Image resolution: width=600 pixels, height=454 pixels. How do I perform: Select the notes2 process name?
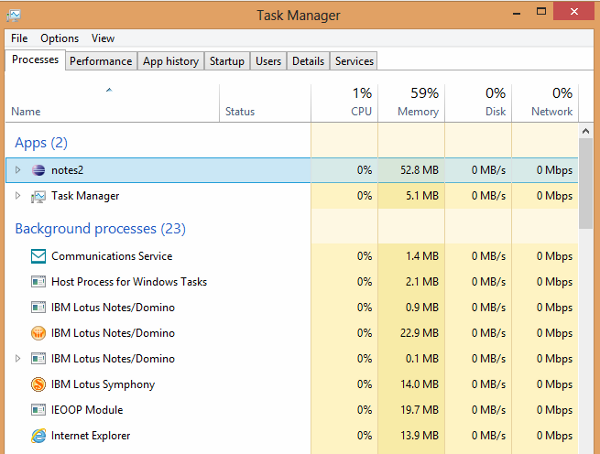(x=67, y=170)
